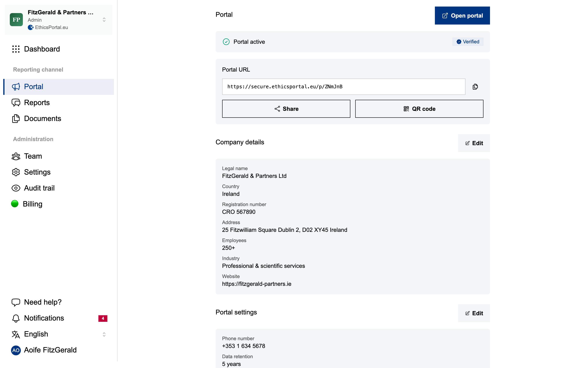Click the QR code button

[419, 109]
